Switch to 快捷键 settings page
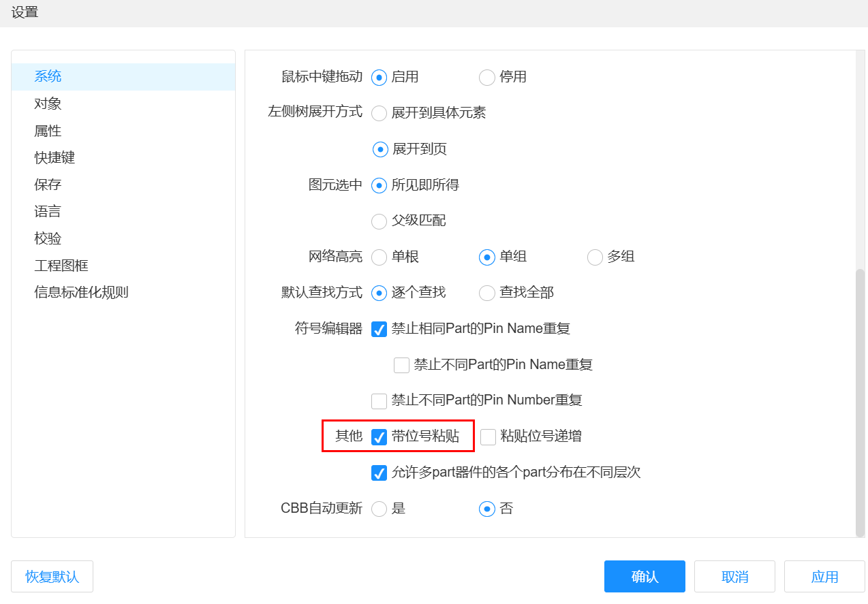The height and width of the screenshot is (604, 868). coord(55,158)
